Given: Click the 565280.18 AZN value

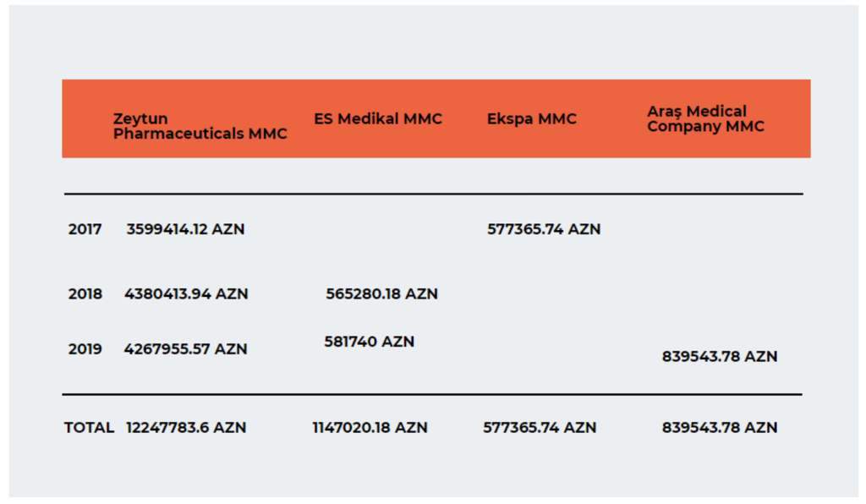Looking at the screenshot, I should (381, 293).
